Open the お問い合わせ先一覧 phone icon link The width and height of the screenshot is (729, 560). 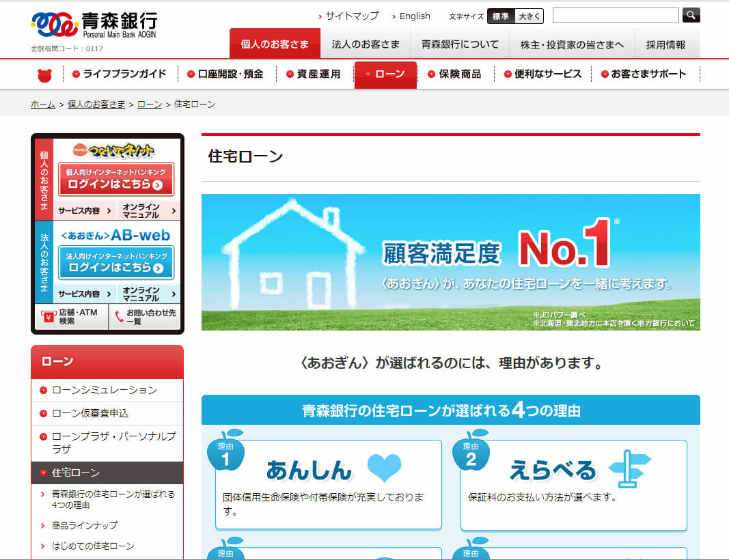pyautogui.click(x=146, y=317)
